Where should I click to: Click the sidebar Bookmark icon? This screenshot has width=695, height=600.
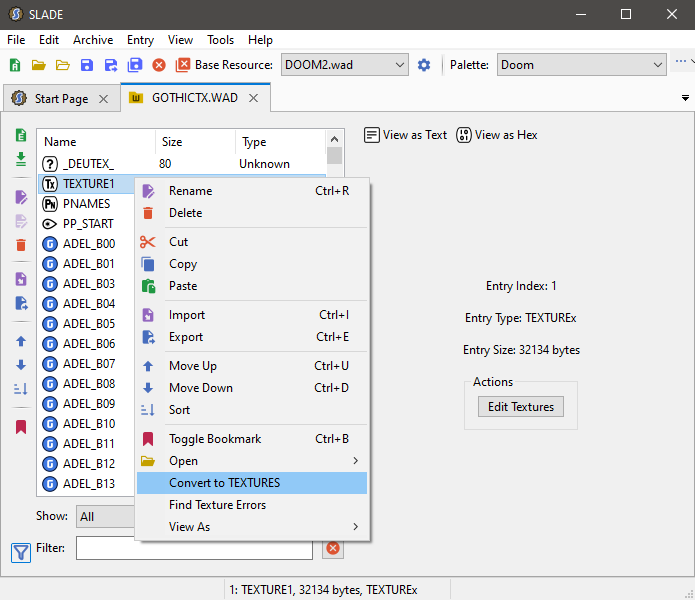click(x=21, y=427)
